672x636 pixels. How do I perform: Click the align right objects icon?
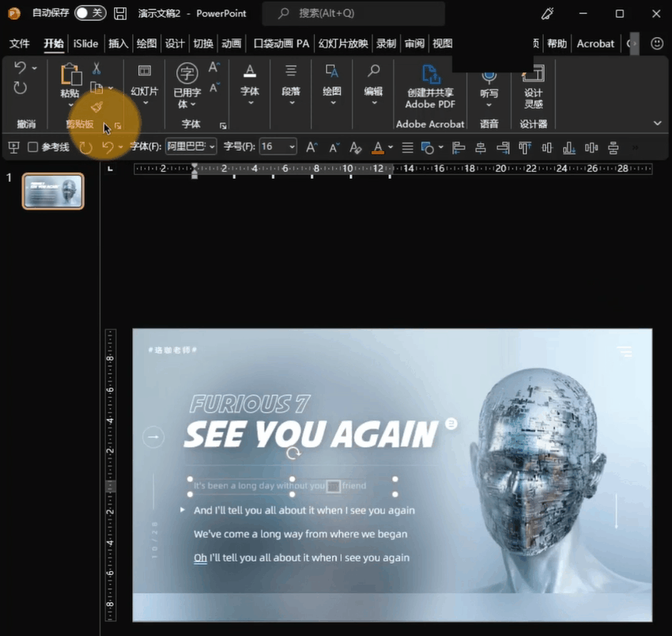tap(503, 148)
